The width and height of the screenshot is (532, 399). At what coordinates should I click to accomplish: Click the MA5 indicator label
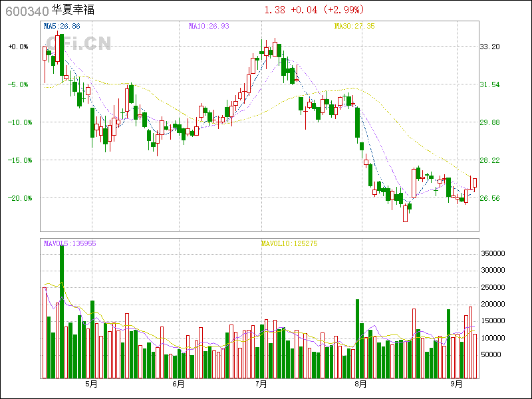coord(62,27)
